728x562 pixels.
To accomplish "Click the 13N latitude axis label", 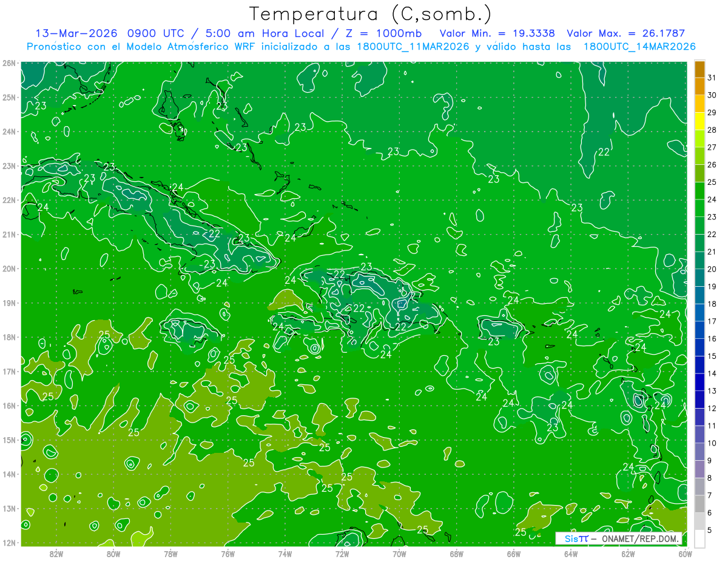I will 9,509.
